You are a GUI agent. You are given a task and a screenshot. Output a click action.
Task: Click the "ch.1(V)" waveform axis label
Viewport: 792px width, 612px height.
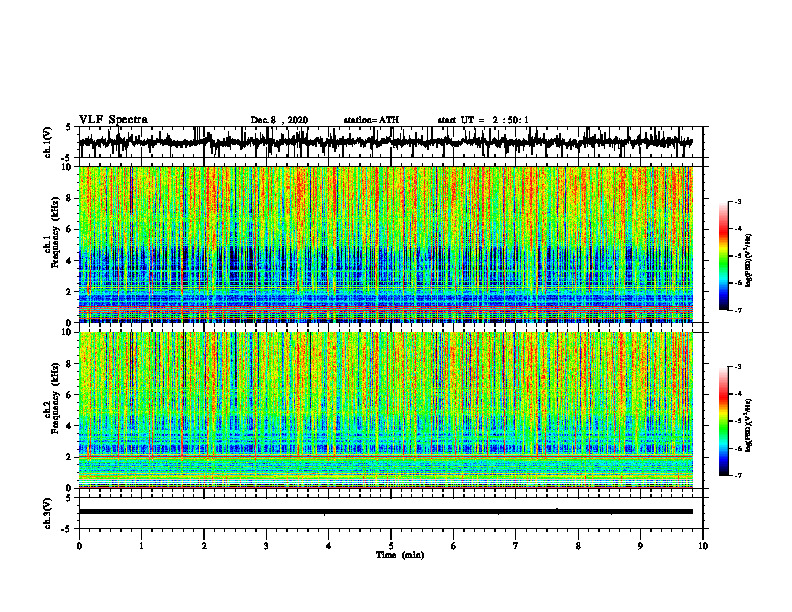pos(48,143)
